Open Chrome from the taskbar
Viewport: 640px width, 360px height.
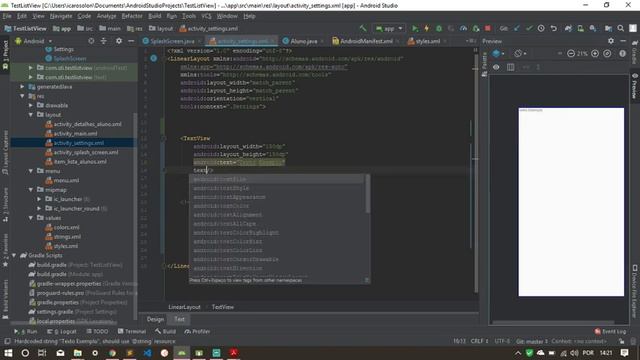tap(112, 353)
